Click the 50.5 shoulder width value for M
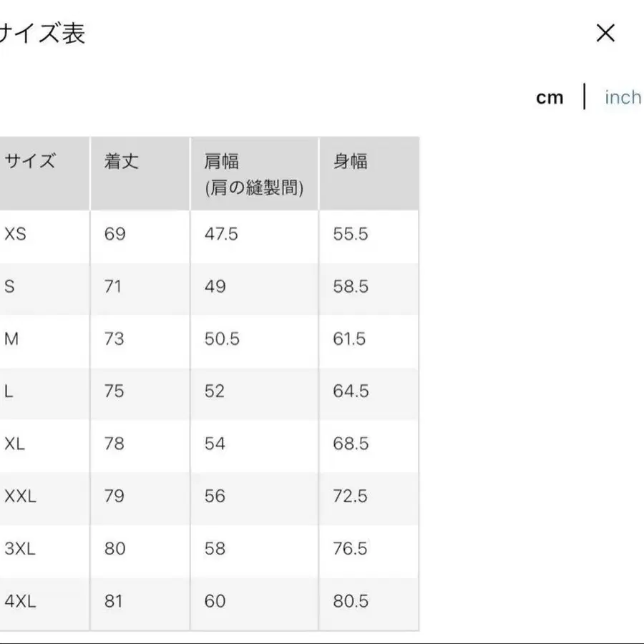 [x=220, y=339]
